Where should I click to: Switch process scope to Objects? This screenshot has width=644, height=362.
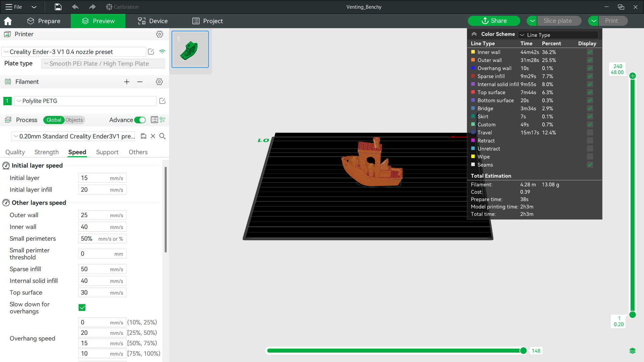point(74,120)
